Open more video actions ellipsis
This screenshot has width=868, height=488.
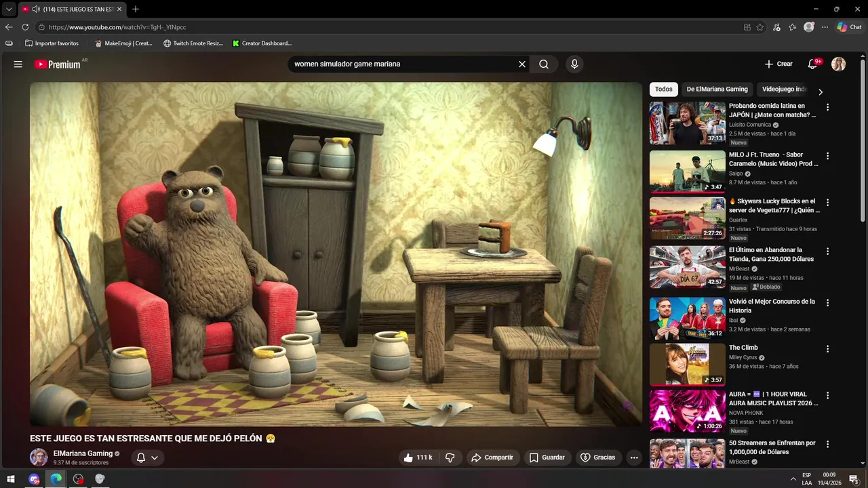(634, 457)
